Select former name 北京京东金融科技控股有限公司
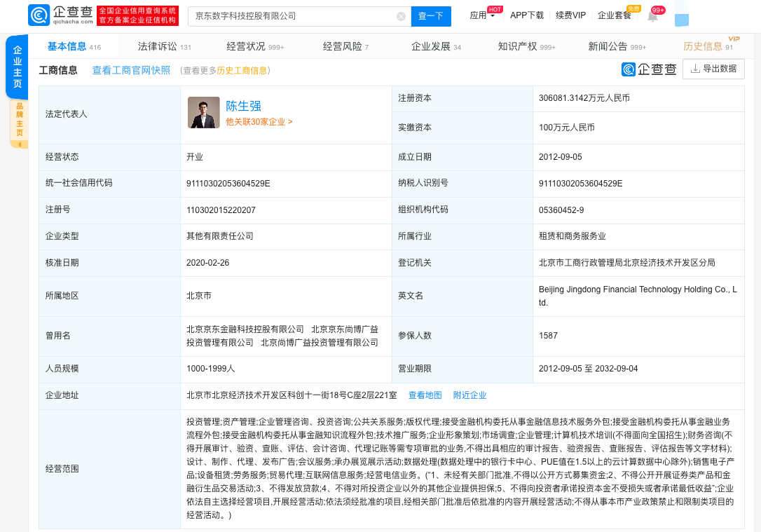The height and width of the screenshot is (532, 761). click(x=245, y=329)
